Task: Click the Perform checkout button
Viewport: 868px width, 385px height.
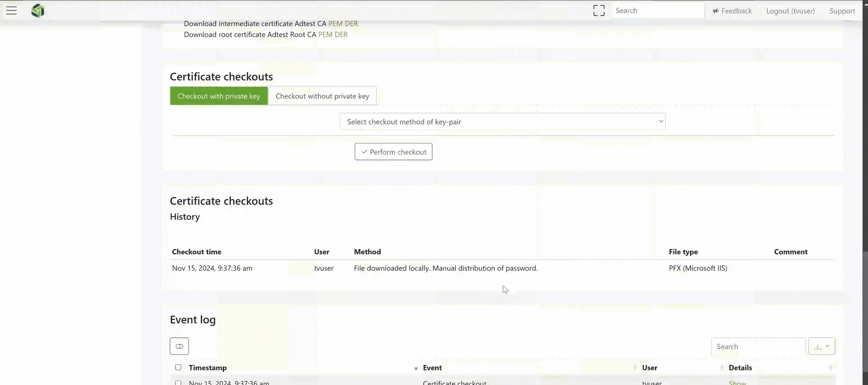Action: tap(393, 152)
